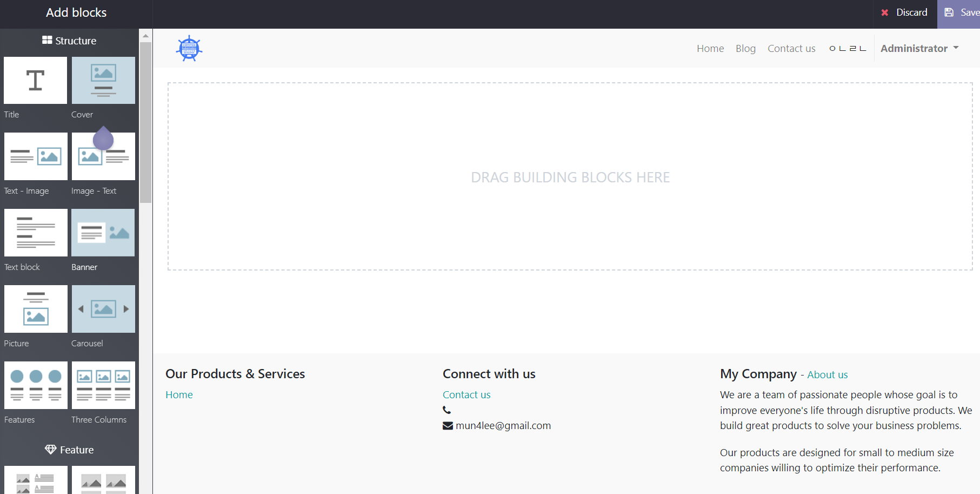Image resolution: width=980 pixels, height=494 pixels.
Task: Select the Three Columns block
Action: pos(103,385)
